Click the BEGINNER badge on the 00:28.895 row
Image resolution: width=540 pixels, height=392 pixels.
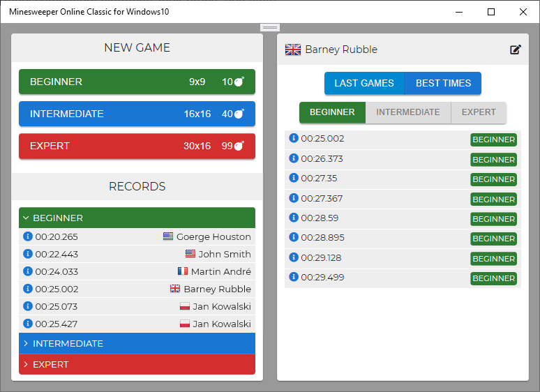point(493,239)
